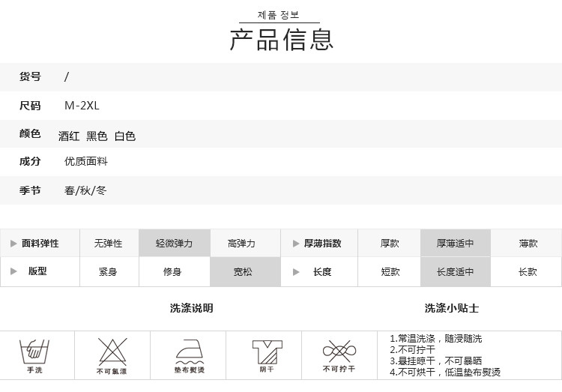Select 无弹性 no-stretch option
Image resolution: width=562 pixels, height=392 pixels.
coord(108,244)
